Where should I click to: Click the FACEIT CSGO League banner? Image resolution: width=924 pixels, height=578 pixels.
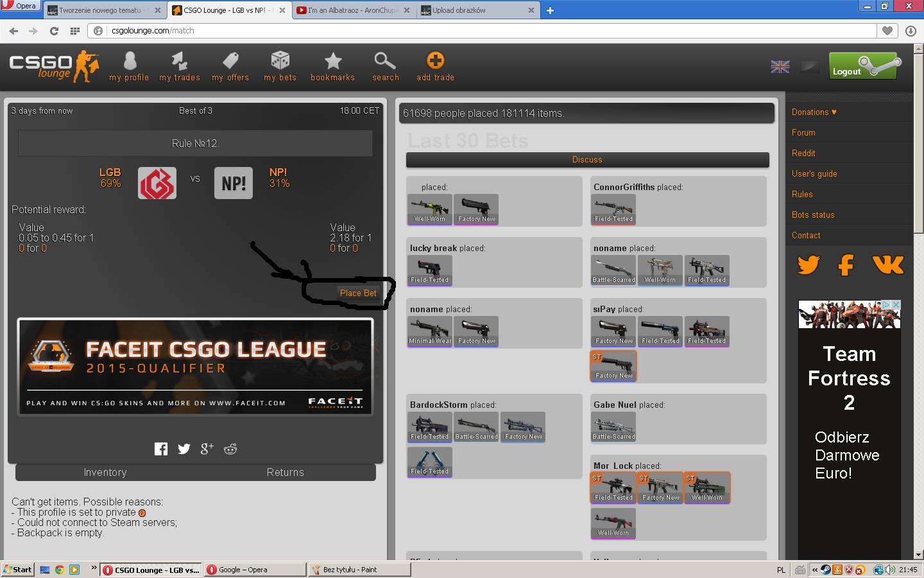tap(195, 367)
